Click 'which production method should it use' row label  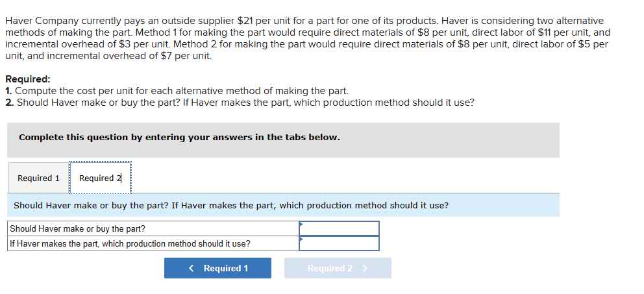(130, 243)
